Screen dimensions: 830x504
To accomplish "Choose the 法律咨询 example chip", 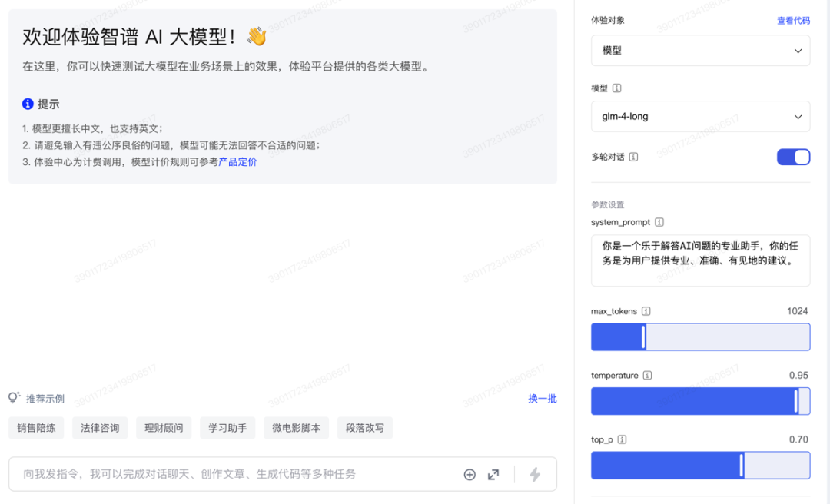I will [100, 428].
